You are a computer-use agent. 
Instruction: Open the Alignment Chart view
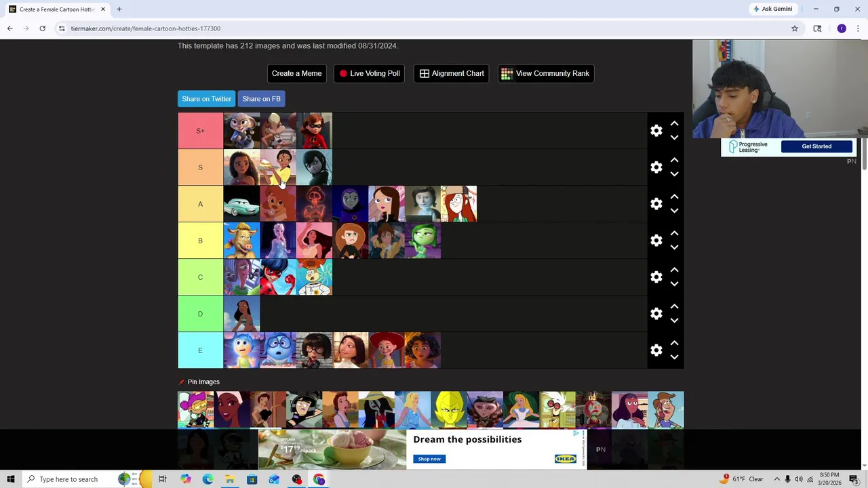tap(452, 73)
